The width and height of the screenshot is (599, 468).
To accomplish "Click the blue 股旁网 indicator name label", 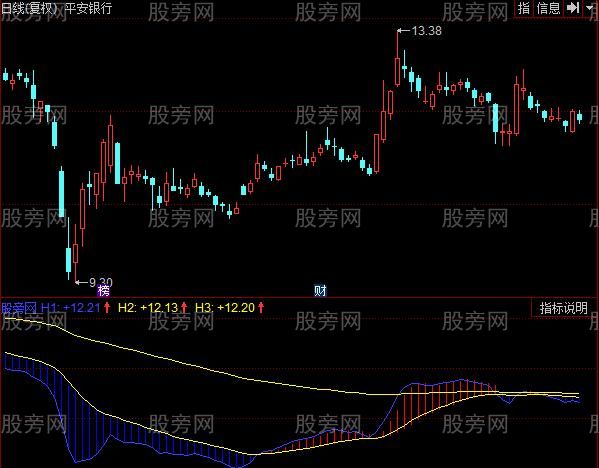I will coord(19,308).
